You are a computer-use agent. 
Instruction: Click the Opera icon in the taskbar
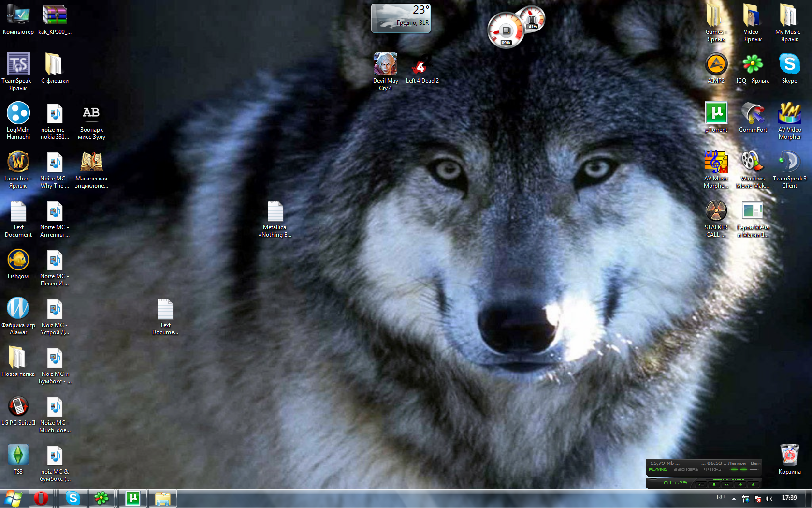pyautogui.click(x=41, y=498)
